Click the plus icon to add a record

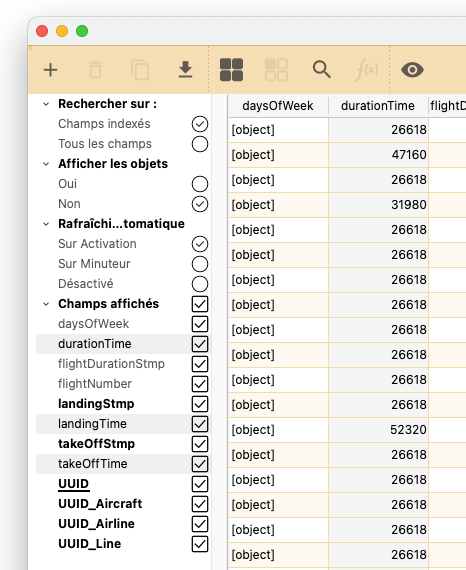tap(51, 70)
